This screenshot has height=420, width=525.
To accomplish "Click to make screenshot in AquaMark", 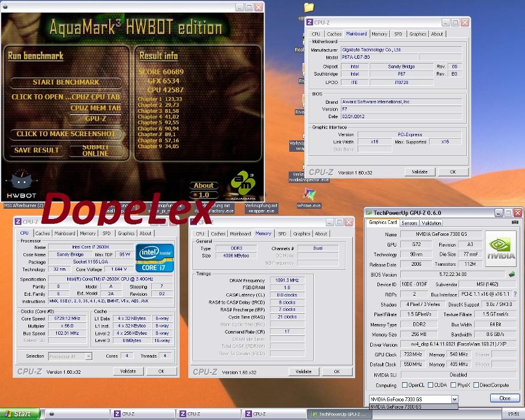I will click(65, 134).
